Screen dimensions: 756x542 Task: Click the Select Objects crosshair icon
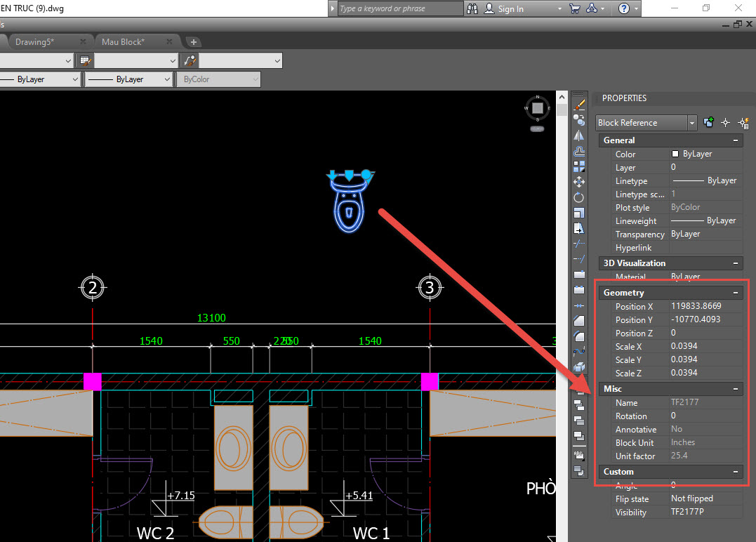pyautogui.click(x=726, y=122)
